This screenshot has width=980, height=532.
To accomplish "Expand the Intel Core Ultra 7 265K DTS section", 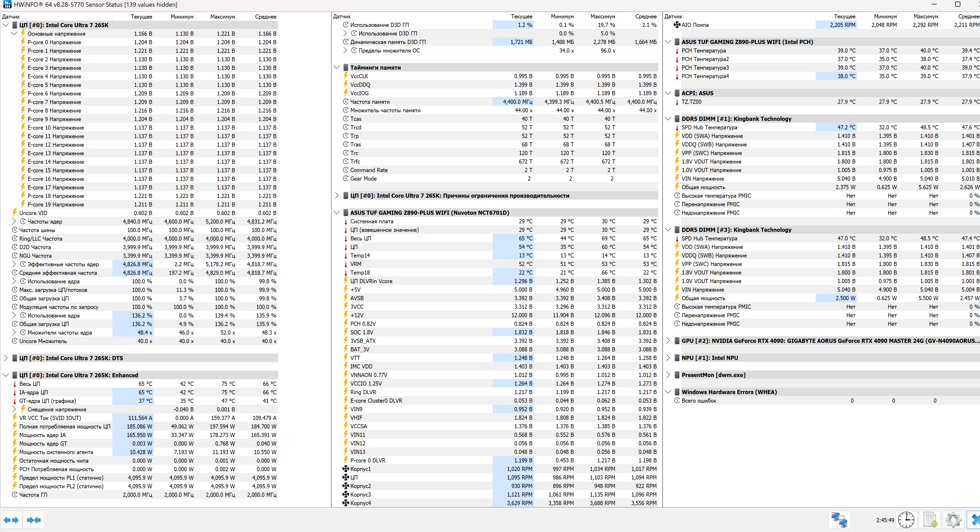I will coord(6,358).
